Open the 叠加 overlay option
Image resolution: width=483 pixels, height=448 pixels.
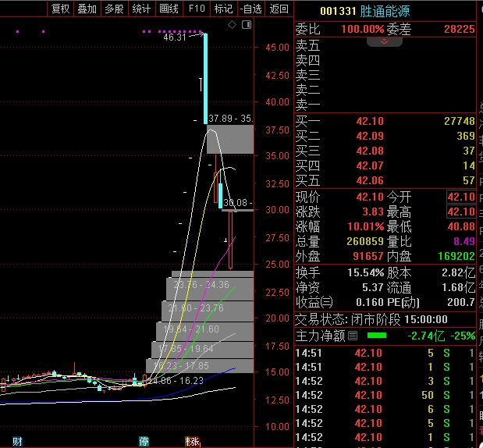[87, 9]
